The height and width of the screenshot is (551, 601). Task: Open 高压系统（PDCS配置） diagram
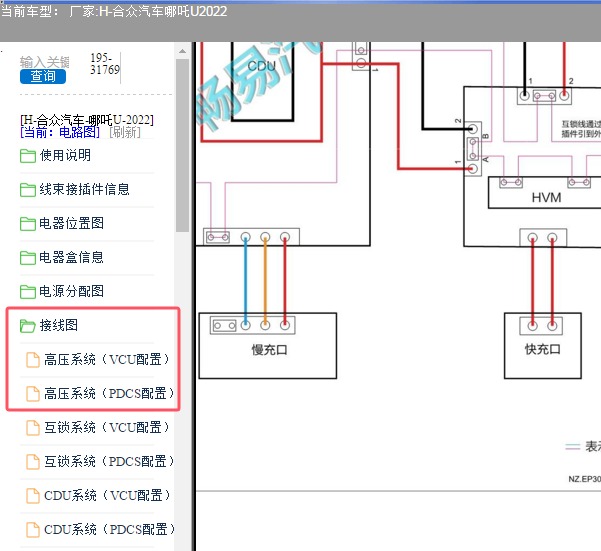[109, 394]
